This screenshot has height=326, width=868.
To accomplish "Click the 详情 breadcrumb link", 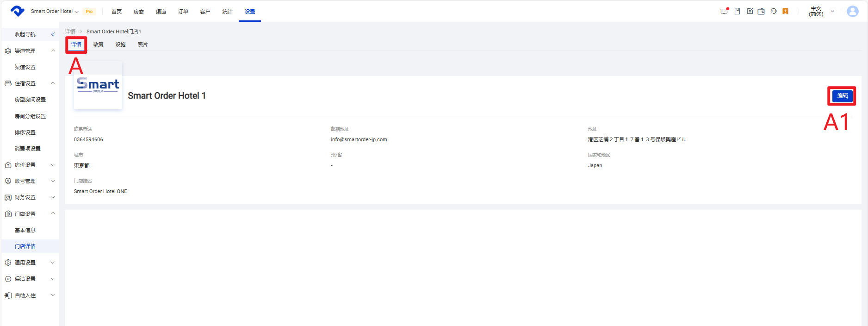I will 70,31.
